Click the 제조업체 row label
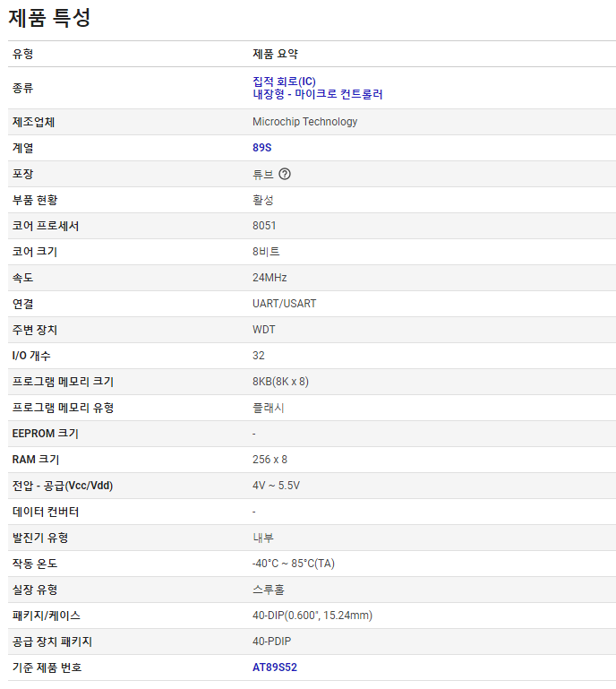This screenshot has height=689, width=616. [33, 122]
